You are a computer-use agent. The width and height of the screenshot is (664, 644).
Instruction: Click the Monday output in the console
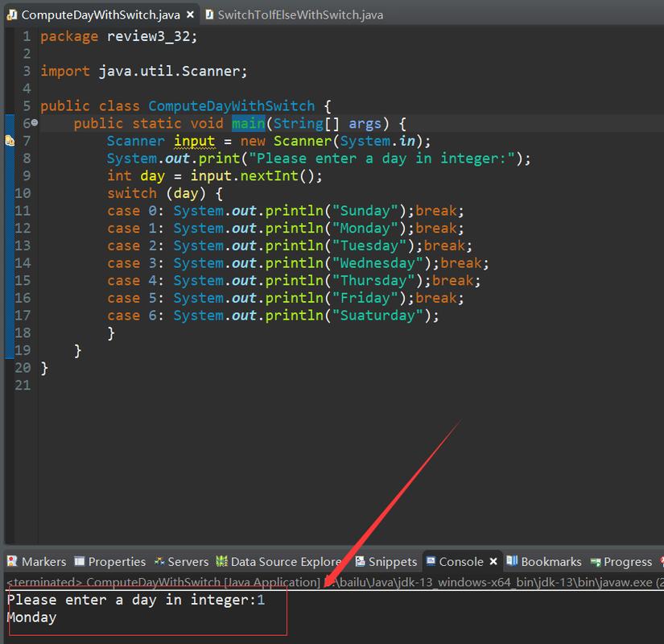pyautogui.click(x=31, y=617)
